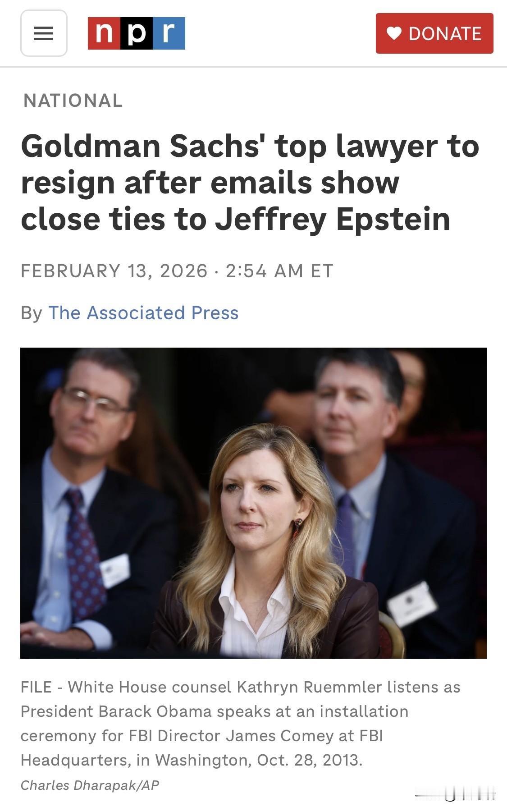Tap the blue 'r' block of logo

[169, 33]
